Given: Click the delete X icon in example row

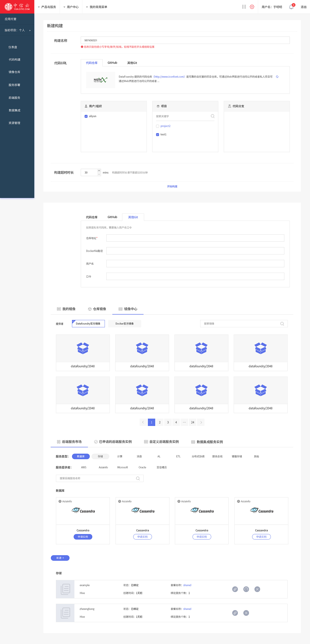Looking at the screenshot, I should [x=257, y=589].
